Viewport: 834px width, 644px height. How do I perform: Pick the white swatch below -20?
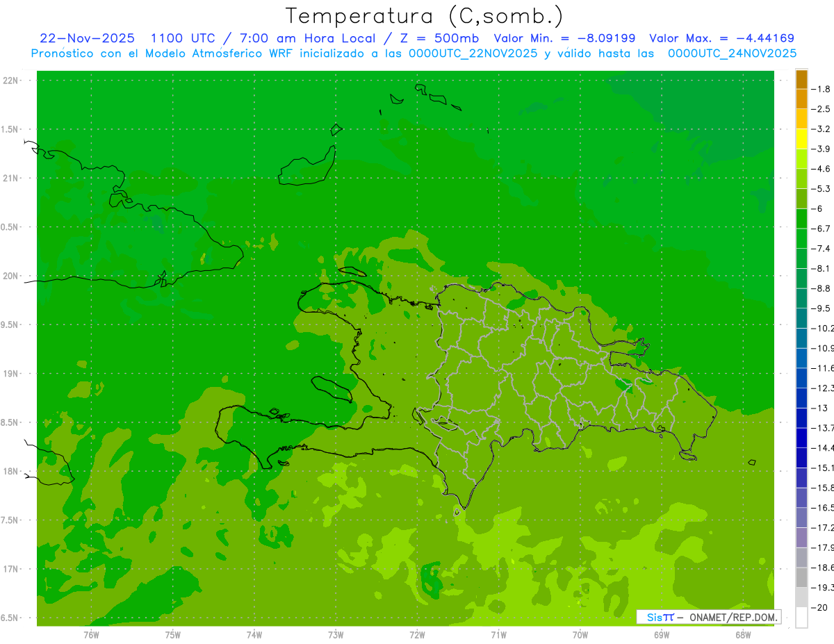[801, 618]
